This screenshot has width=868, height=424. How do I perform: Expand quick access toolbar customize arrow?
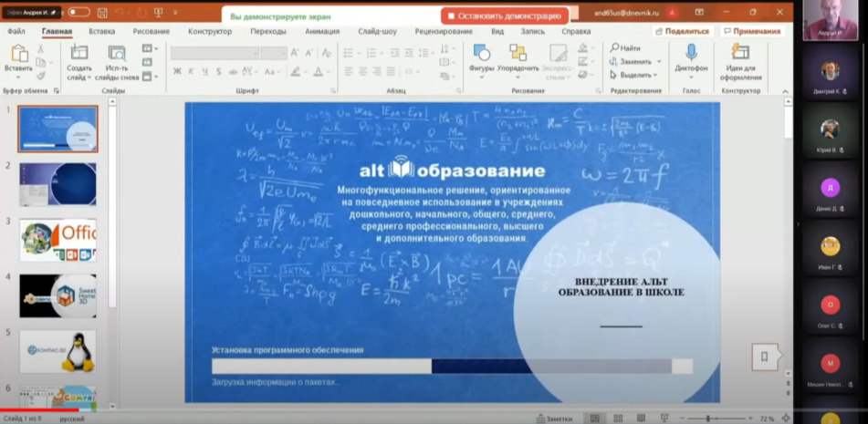175,12
